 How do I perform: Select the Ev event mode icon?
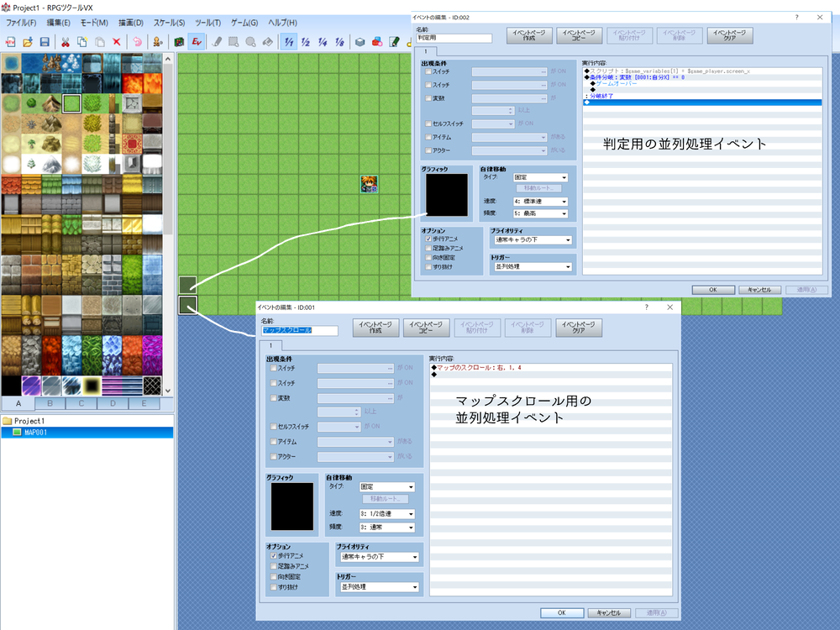[x=196, y=42]
